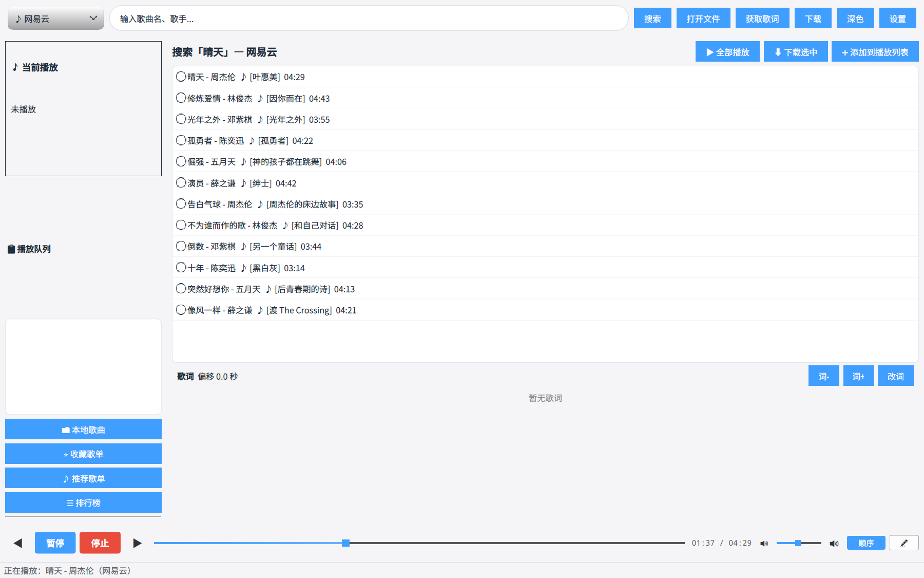Click 获取歌词 to fetch lyrics
The height and width of the screenshot is (578, 924).
(x=762, y=18)
